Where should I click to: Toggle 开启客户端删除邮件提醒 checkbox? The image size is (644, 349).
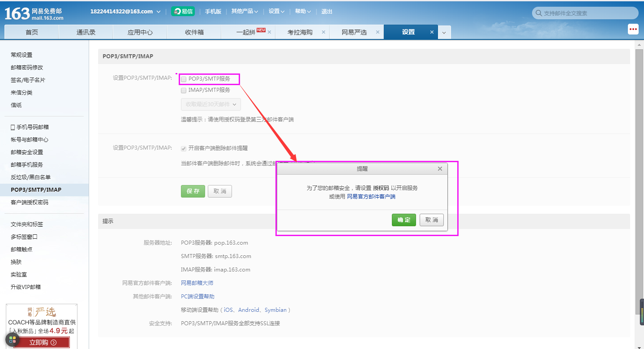[184, 149]
